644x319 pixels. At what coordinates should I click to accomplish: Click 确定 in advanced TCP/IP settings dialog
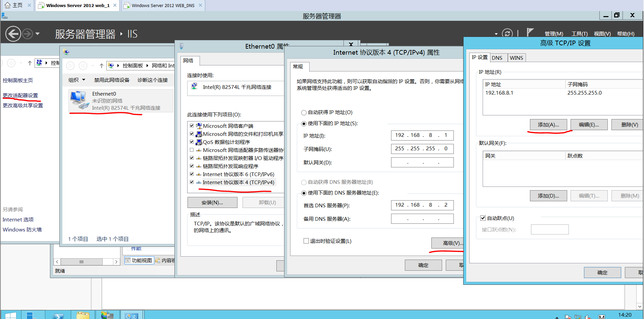pyautogui.click(x=602, y=273)
